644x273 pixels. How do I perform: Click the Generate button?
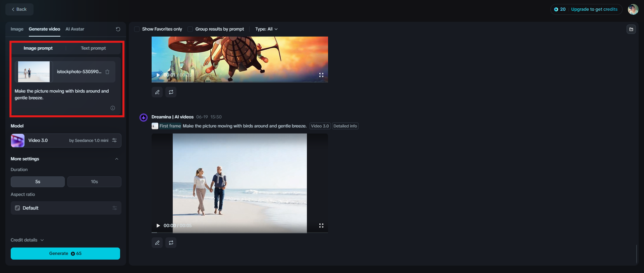(x=65, y=254)
